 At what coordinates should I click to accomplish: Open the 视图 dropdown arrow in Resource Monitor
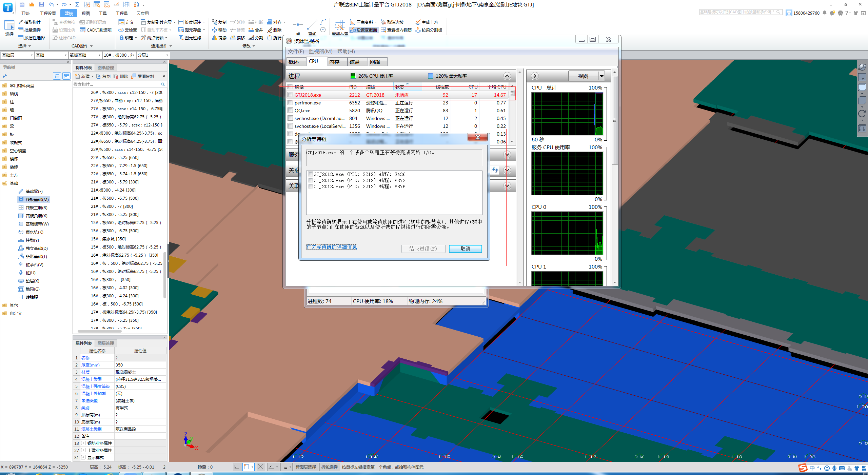601,76
